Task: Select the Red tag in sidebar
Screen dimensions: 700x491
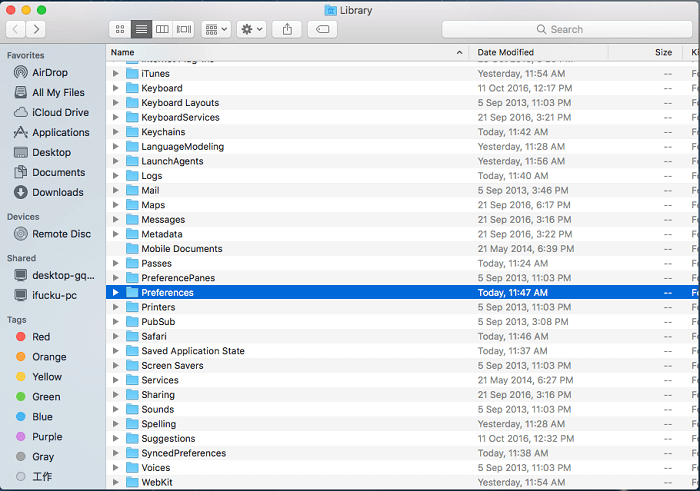Action: tap(40, 337)
